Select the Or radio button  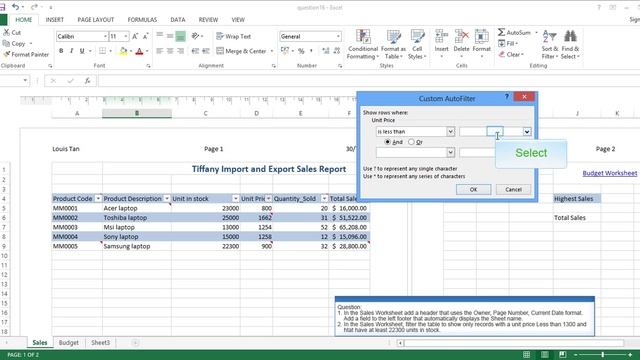click(411, 142)
